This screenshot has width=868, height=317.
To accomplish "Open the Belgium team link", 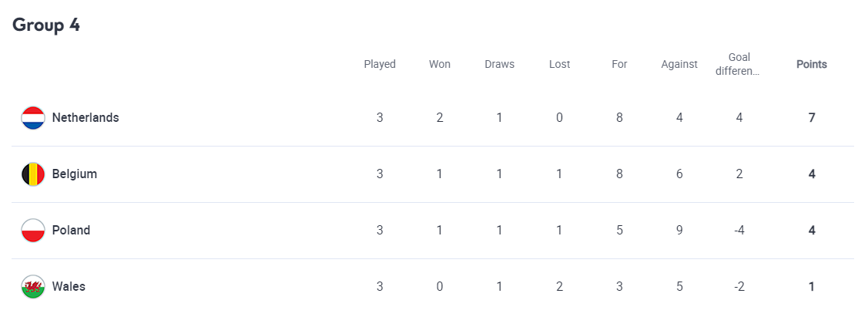I will point(75,174).
